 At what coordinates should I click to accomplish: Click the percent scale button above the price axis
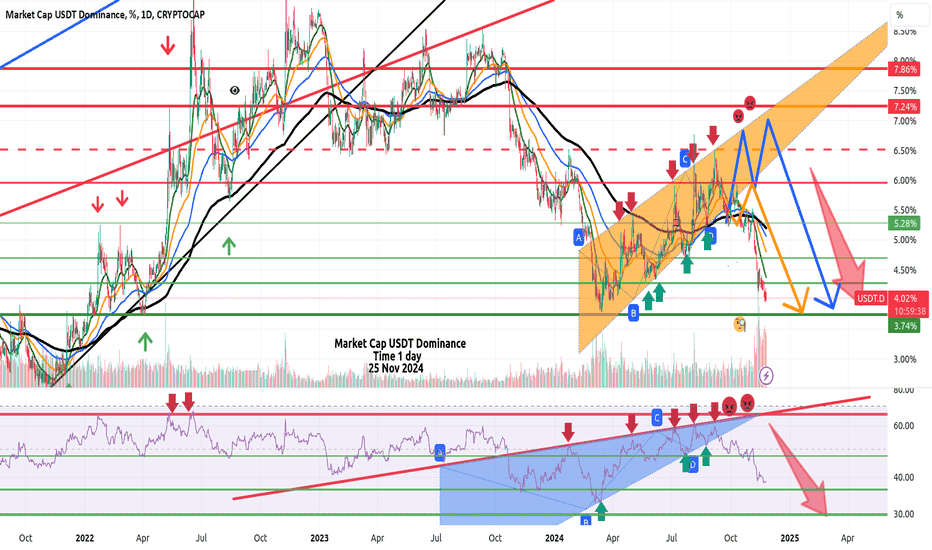909,15
